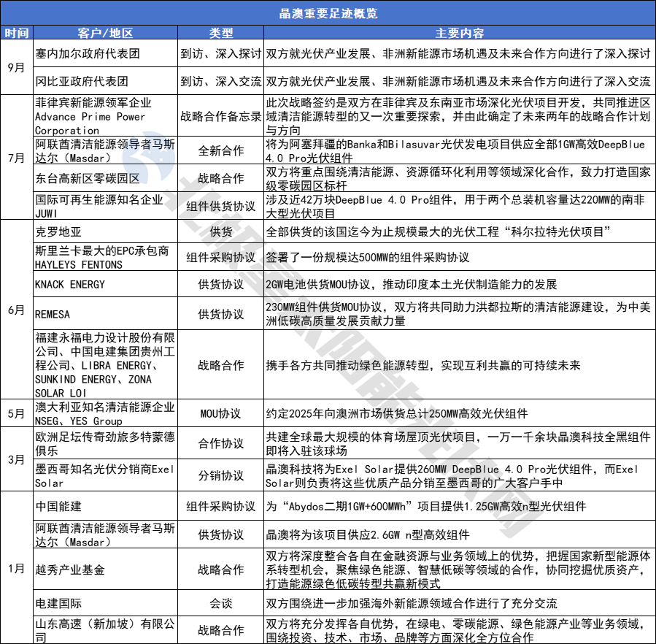Click content mentioning Abydos二期1GW+600MWh

point(460,506)
